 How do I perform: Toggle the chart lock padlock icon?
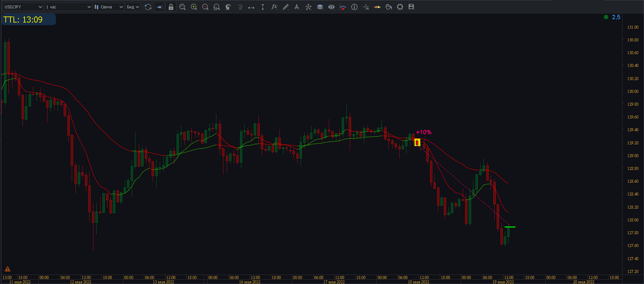pyautogui.click(x=171, y=7)
